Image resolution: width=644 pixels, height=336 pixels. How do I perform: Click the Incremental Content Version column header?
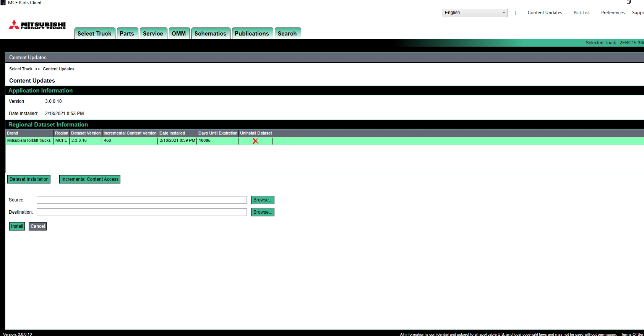tap(130, 133)
